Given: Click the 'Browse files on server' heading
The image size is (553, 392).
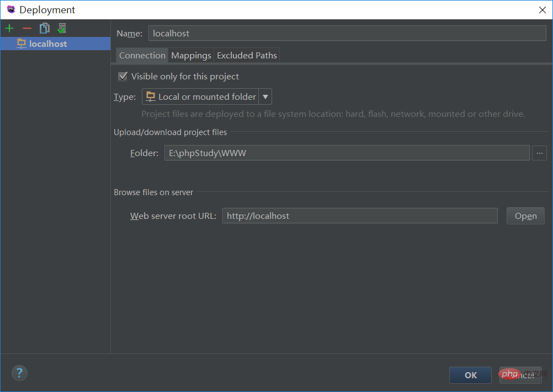Looking at the screenshot, I should [x=153, y=192].
